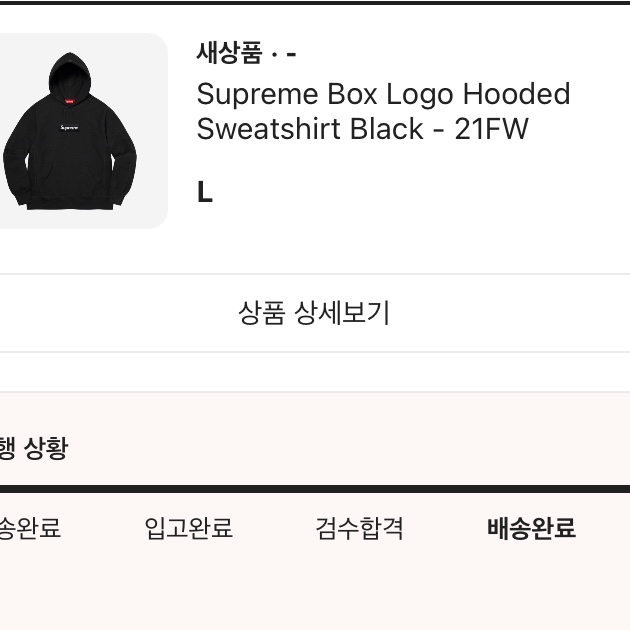Click the 21FW season text
Image resolution: width=630 pixels, height=630 pixels.
[x=491, y=129]
